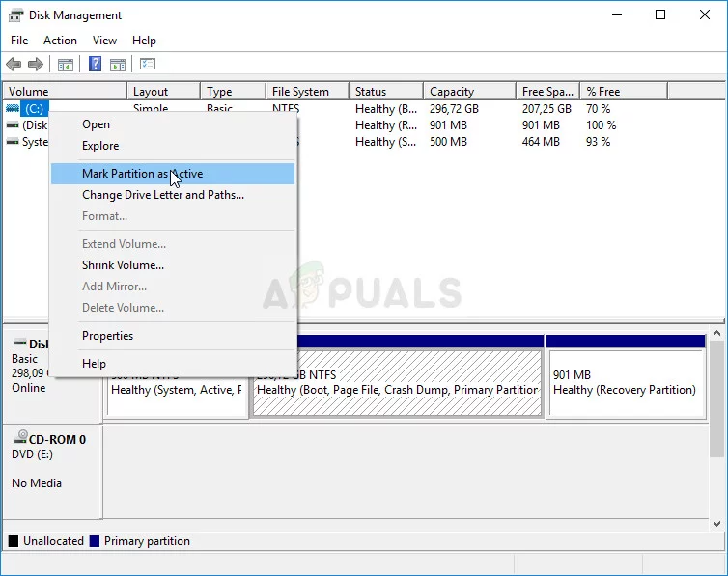
Task: Click the 207,25 GB free space cell
Action: pos(546,109)
